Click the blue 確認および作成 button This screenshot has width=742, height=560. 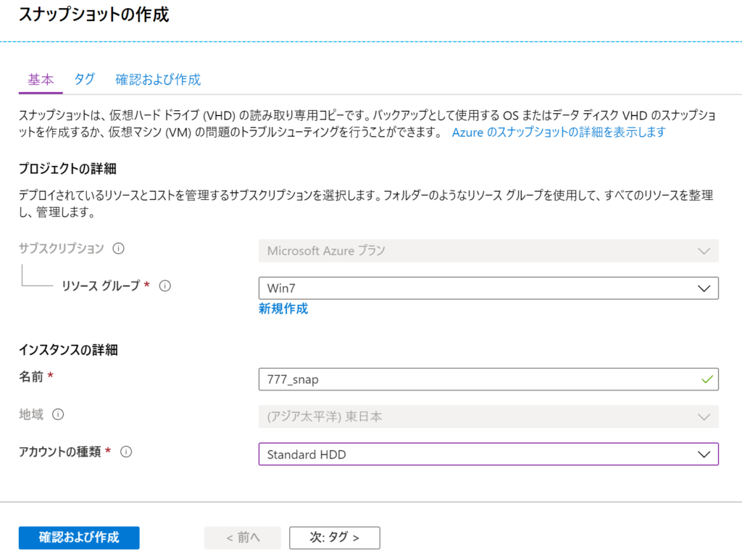coord(79,538)
